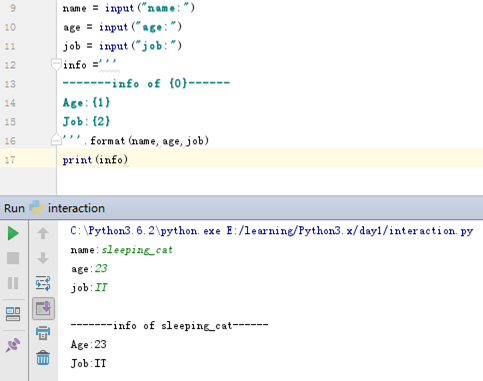
Task: Click line number 9 in the gutter
Action: 13,8
